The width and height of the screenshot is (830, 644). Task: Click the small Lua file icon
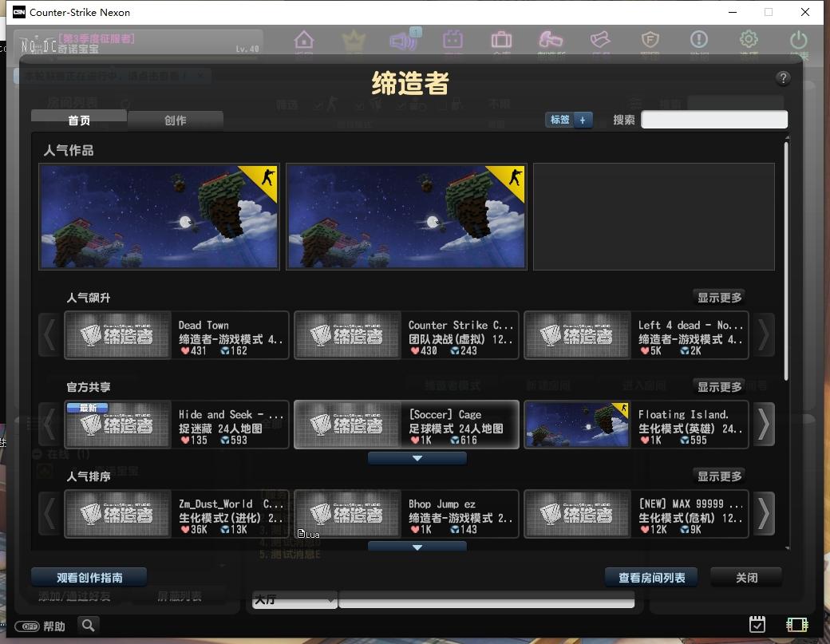301,533
